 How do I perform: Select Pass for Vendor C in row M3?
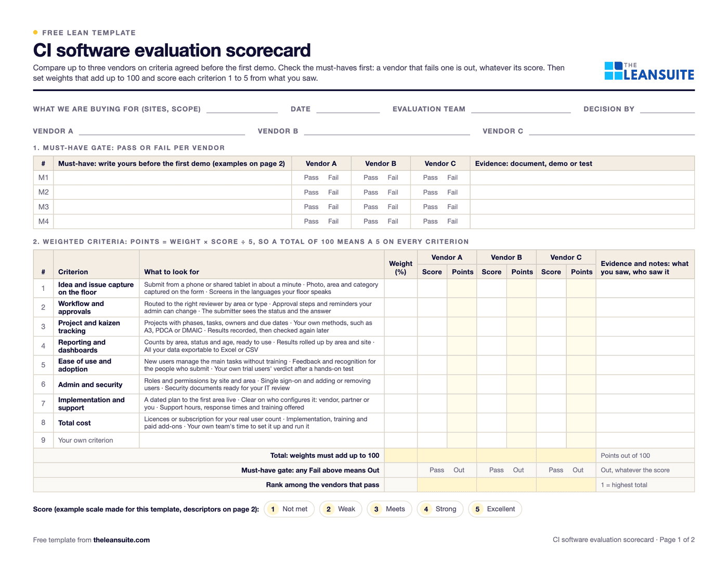[431, 207]
